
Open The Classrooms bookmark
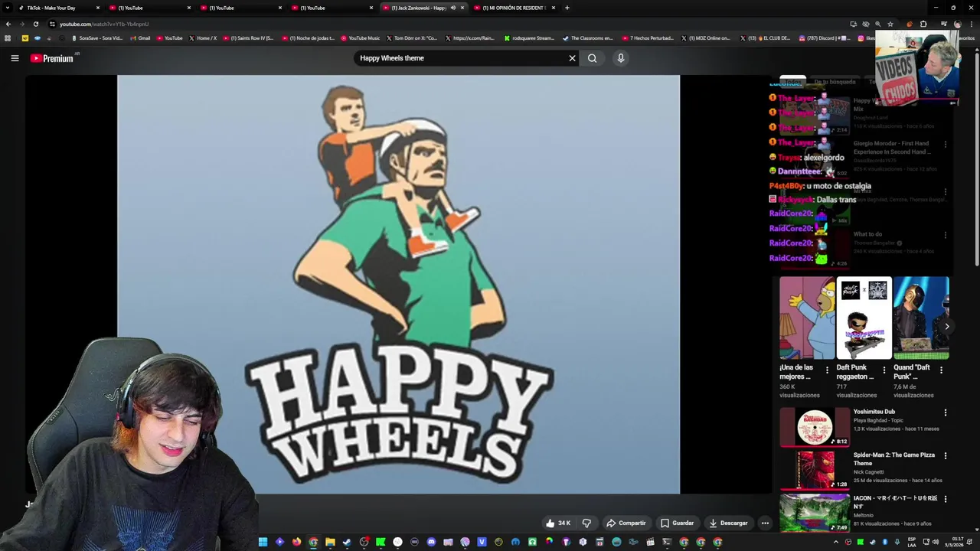tap(588, 37)
